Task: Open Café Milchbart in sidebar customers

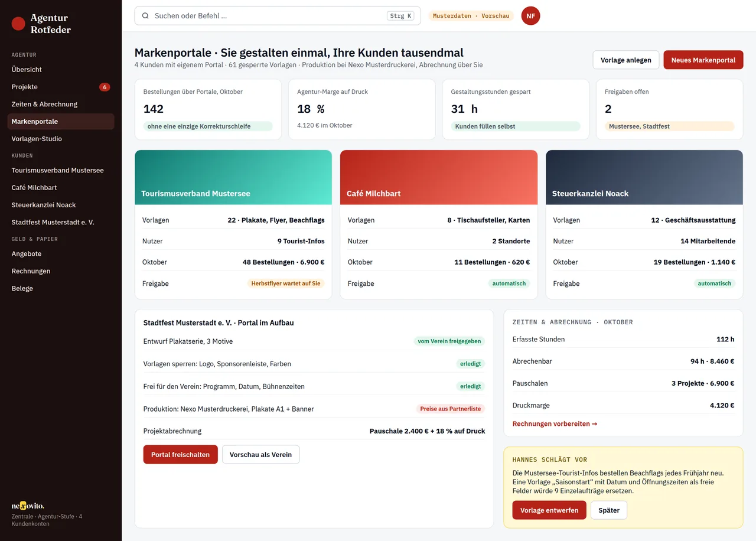Action: pos(61,188)
